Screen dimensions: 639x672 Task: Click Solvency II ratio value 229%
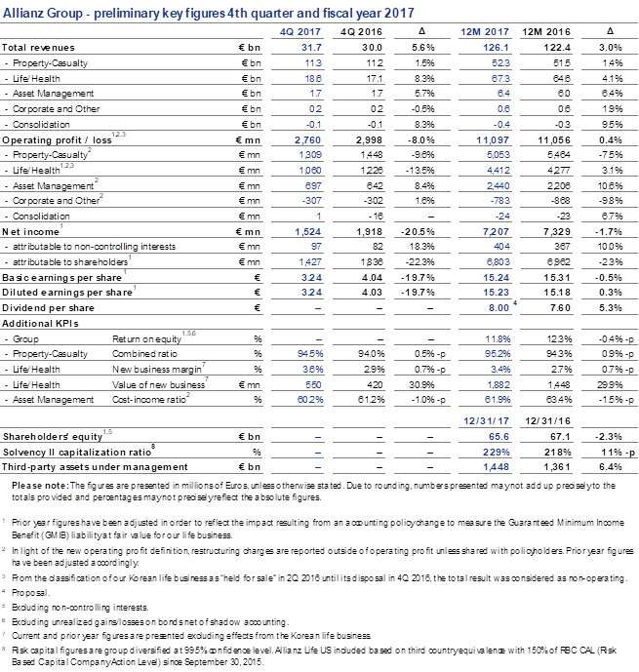coord(499,453)
